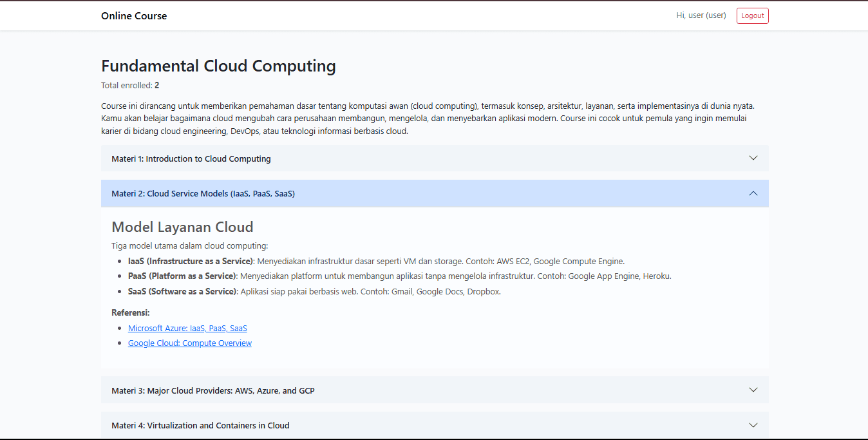Image resolution: width=868 pixels, height=440 pixels.
Task: Click the down arrow on Materi 4
Action: 753,425
